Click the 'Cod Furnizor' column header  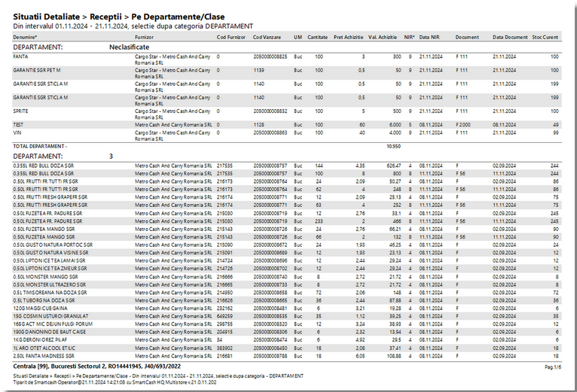click(x=230, y=37)
